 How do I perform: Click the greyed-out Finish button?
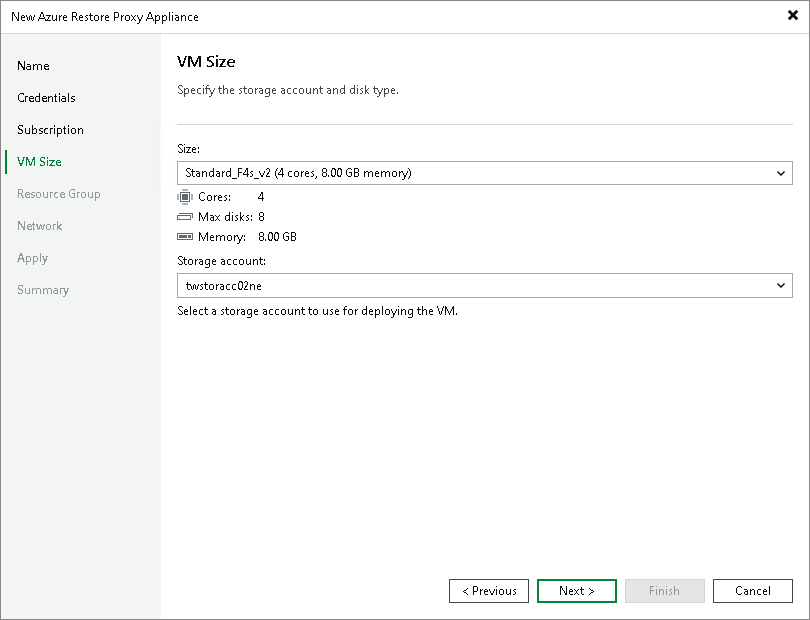664,591
